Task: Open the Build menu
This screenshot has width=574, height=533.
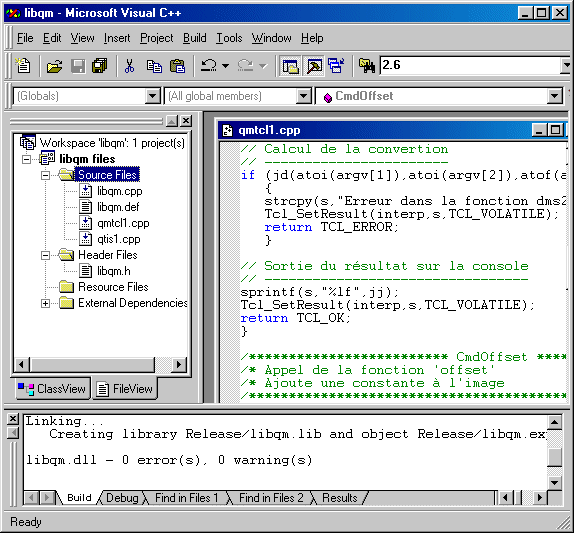Action: (x=195, y=38)
